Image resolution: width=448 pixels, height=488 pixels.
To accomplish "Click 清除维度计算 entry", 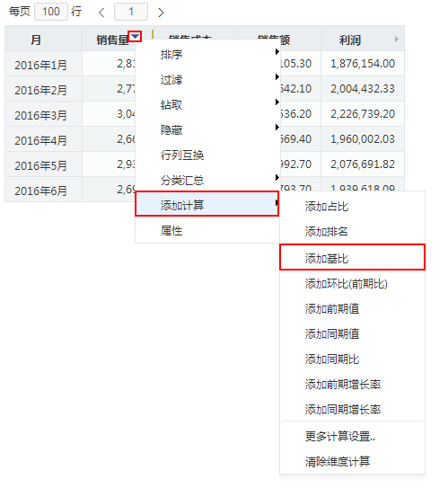I will click(352, 461).
